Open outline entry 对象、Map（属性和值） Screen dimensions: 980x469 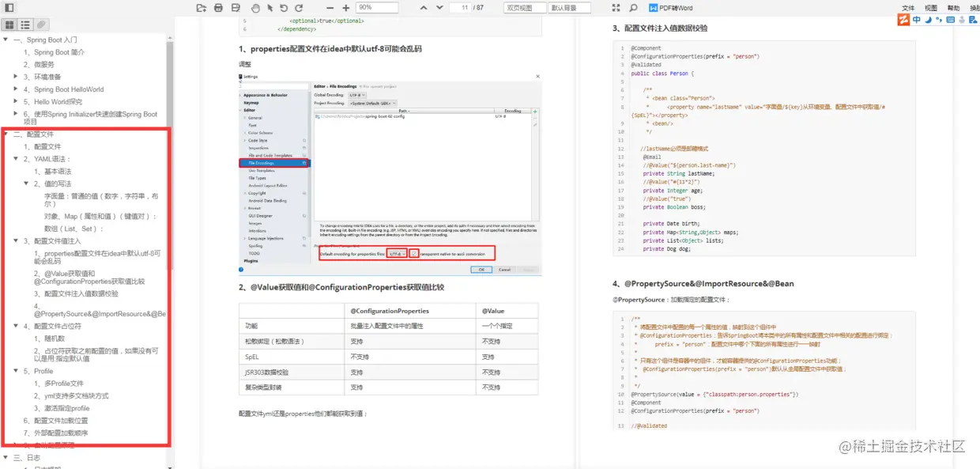pos(100,216)
